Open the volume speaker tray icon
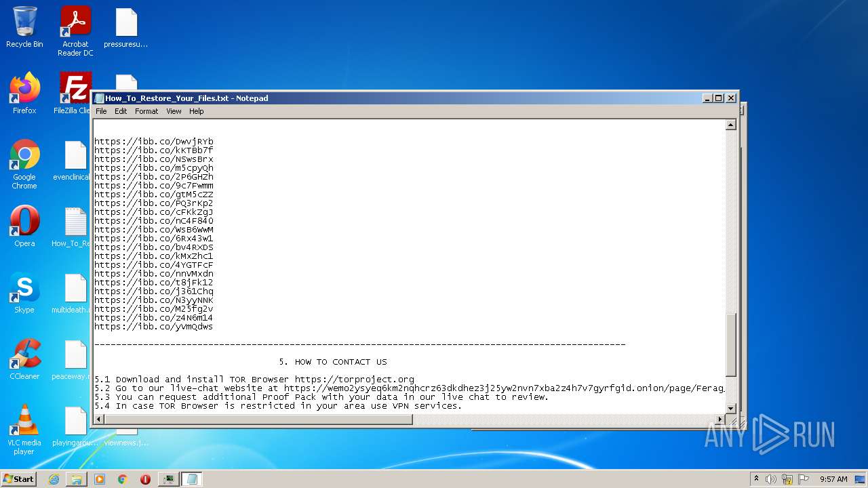868x488 pixels. click(771, 479)
